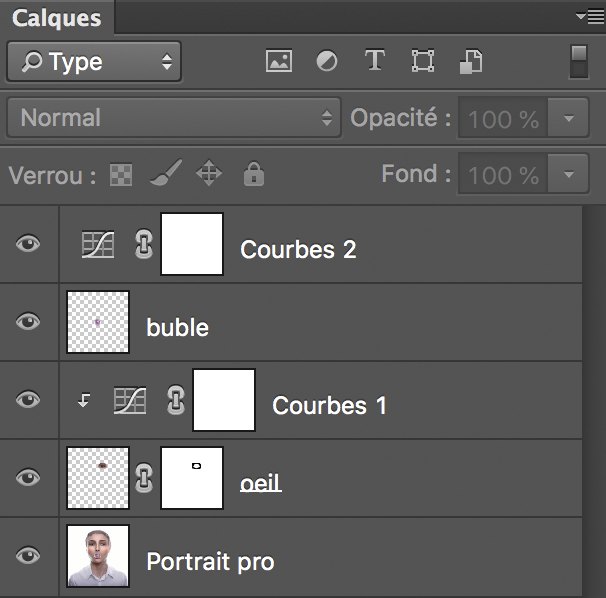Image resolution: width=606 pixels, height=598 pixels.
Task: Open the Normal blend mode dropdown
Action: pyautogui.click(x=174, y=118)
